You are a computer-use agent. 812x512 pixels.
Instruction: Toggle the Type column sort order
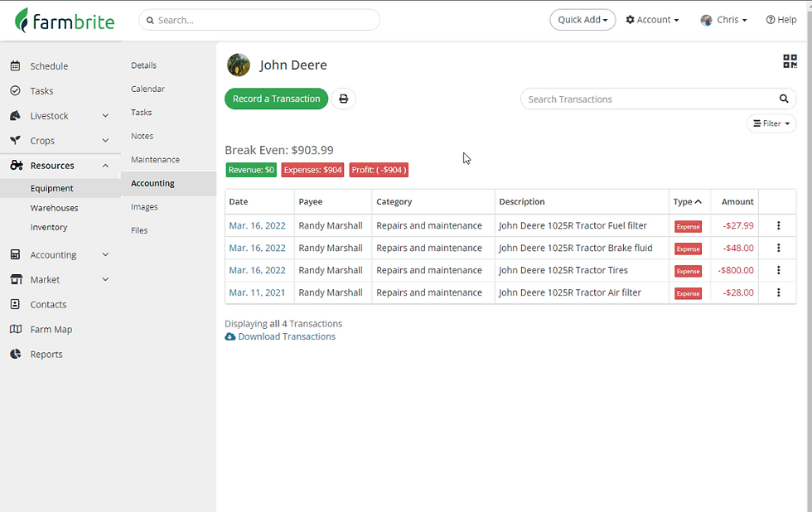click(x=687, y=201)
